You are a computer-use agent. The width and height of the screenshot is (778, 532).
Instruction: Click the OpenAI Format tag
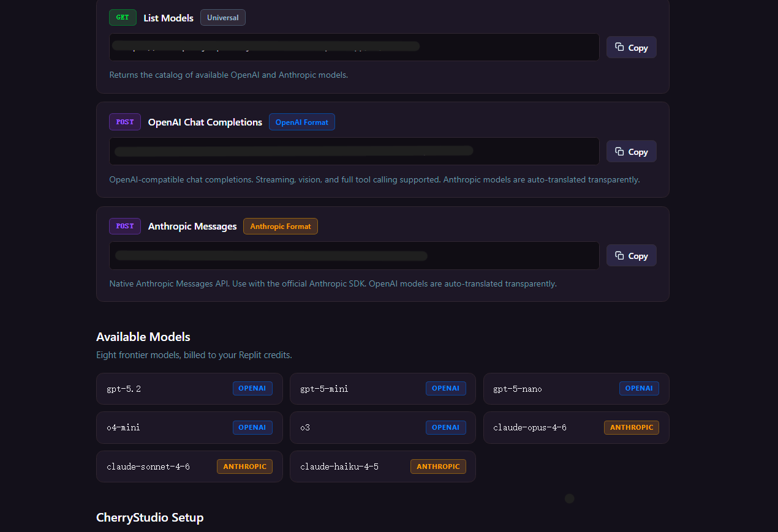coord(302,122)
